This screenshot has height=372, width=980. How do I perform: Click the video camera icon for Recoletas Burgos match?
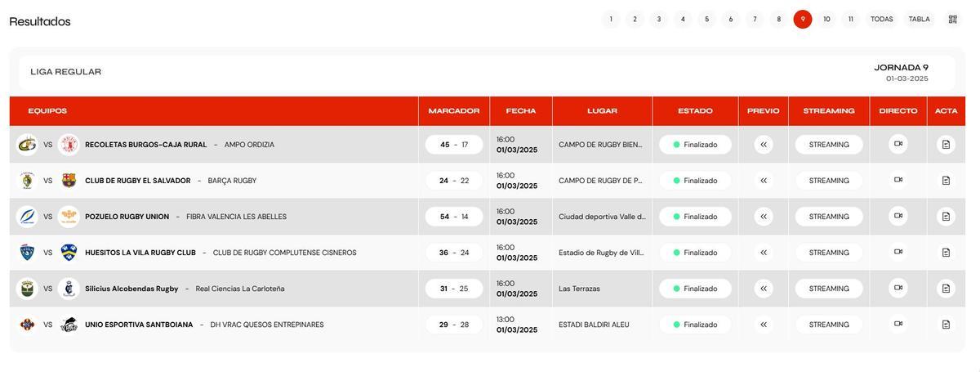pyautogui.click(x=898, y=144)
